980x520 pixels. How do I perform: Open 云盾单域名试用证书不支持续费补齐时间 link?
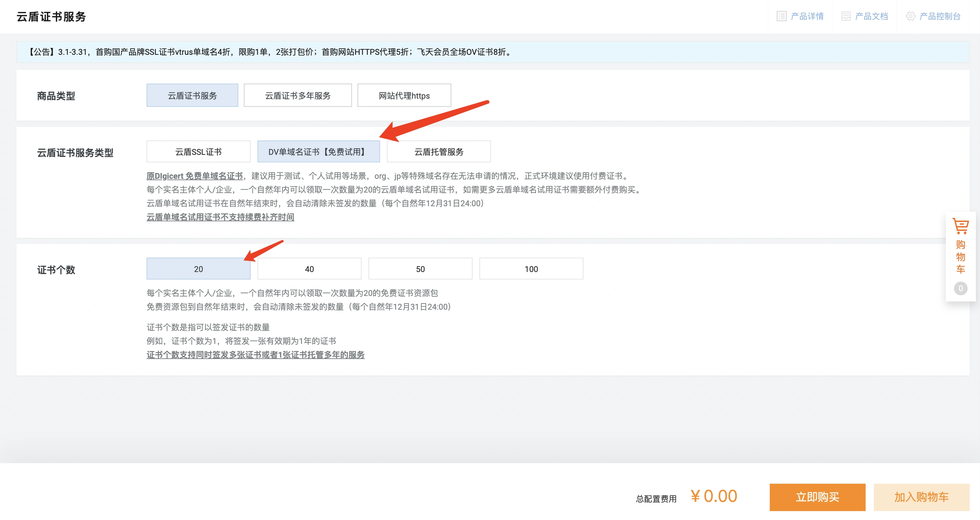click(220, 217)
